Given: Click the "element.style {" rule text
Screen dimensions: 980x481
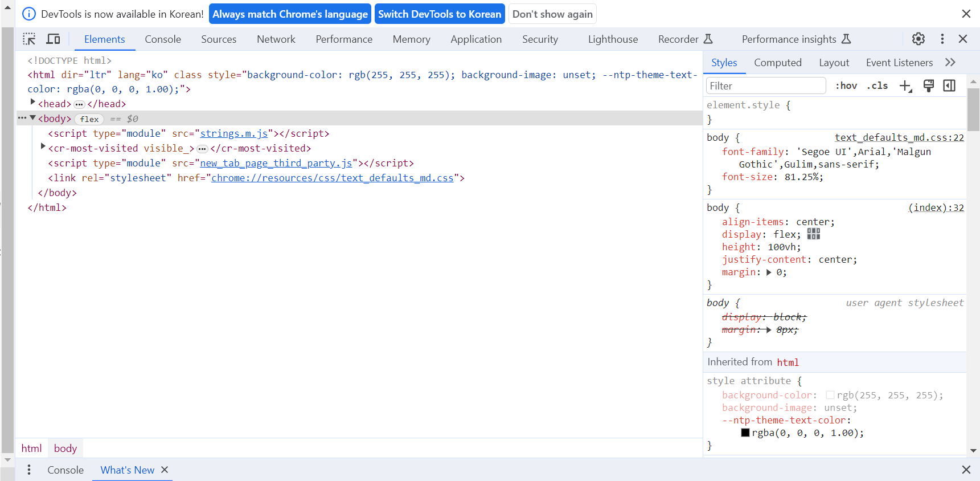Looking at the screenshot, I should pos(748,105).
